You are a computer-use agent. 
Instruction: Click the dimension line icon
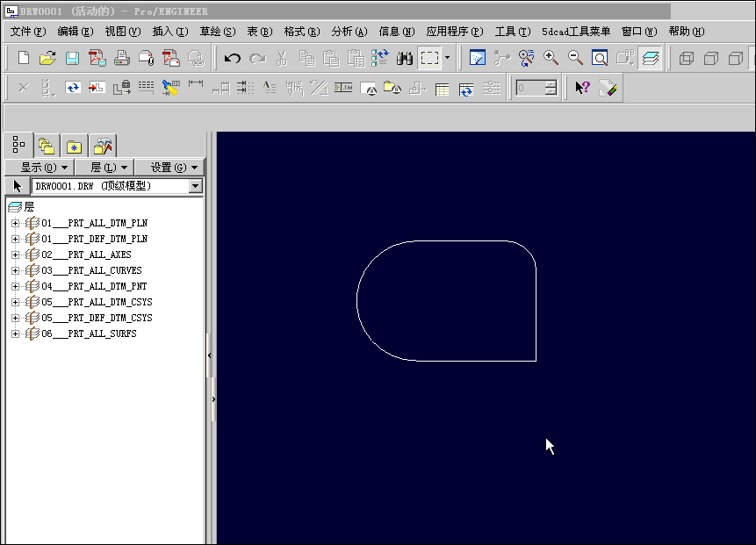coord(196,85)
